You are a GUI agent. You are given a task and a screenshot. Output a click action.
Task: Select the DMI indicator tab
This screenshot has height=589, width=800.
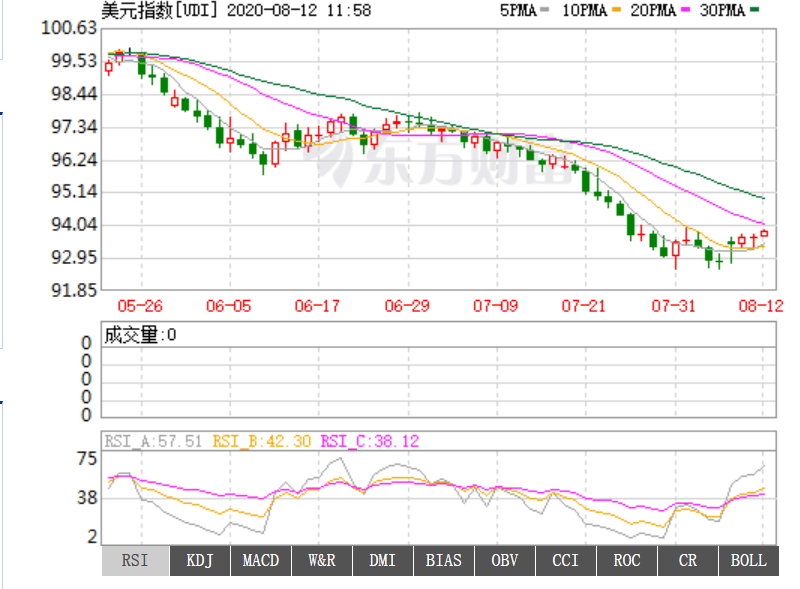tap(382, 560)
